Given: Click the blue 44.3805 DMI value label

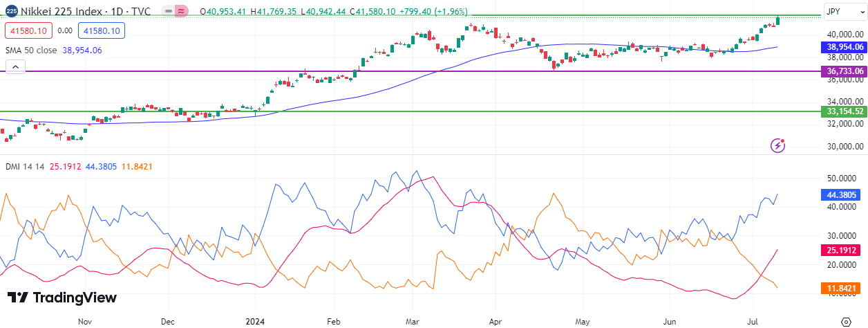Looking at the screenshot, I should coord(842,195).
